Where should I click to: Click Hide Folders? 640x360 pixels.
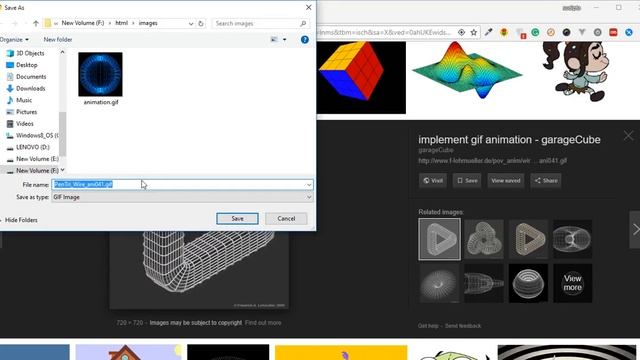click(21, 220)
